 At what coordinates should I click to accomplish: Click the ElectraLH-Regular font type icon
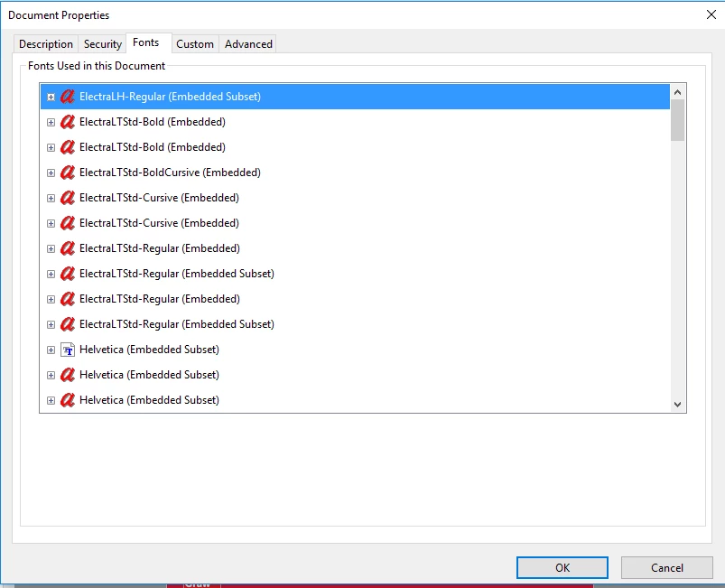coord(68,97)
